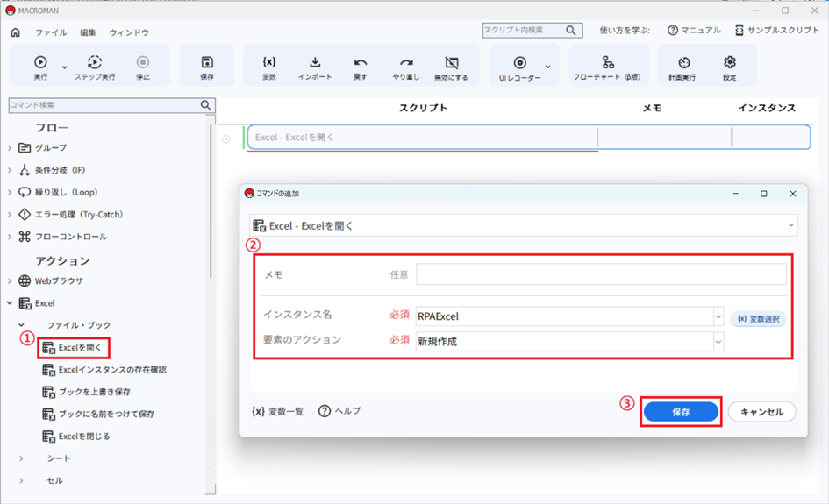The image size is (829, 504).
Task: Click the Disable (無効にする) icon
Action: click(x=451, y=63)
